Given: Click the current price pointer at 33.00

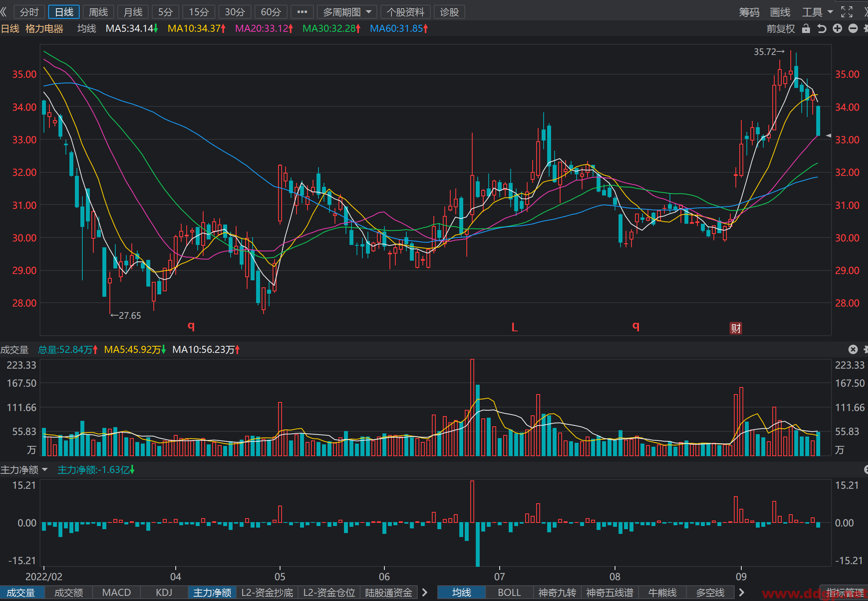Looking at the screenshot, I should tap(828, 135).
